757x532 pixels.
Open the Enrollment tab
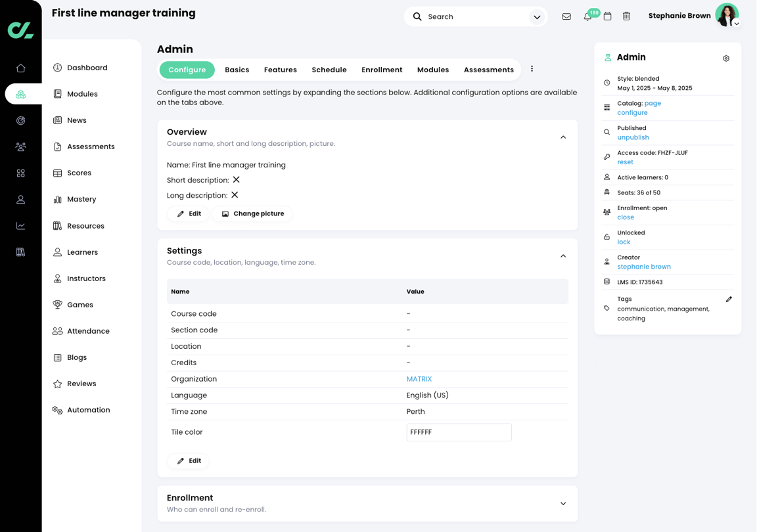(x=382, y=70)
